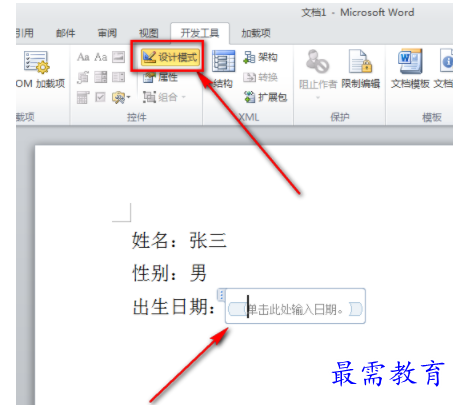453x405 pixels.
Task: Click the text 性别：男
Action: (x=169, y=273)
